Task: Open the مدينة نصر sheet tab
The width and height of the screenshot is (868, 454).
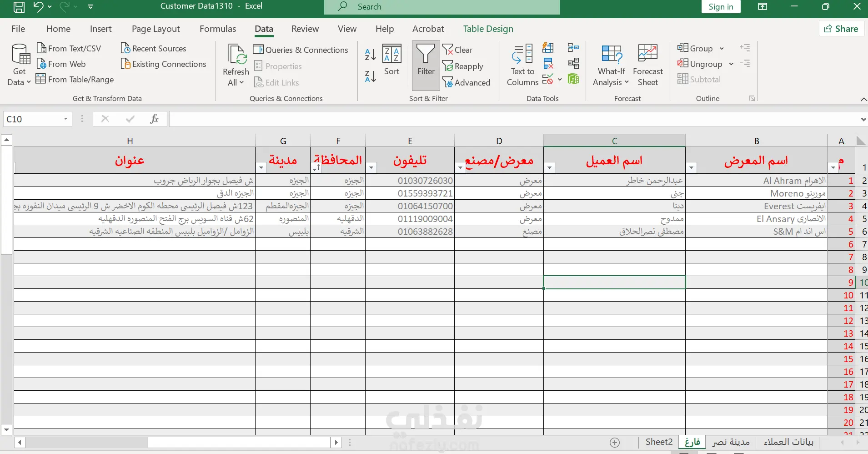Action: pos(731,442)
